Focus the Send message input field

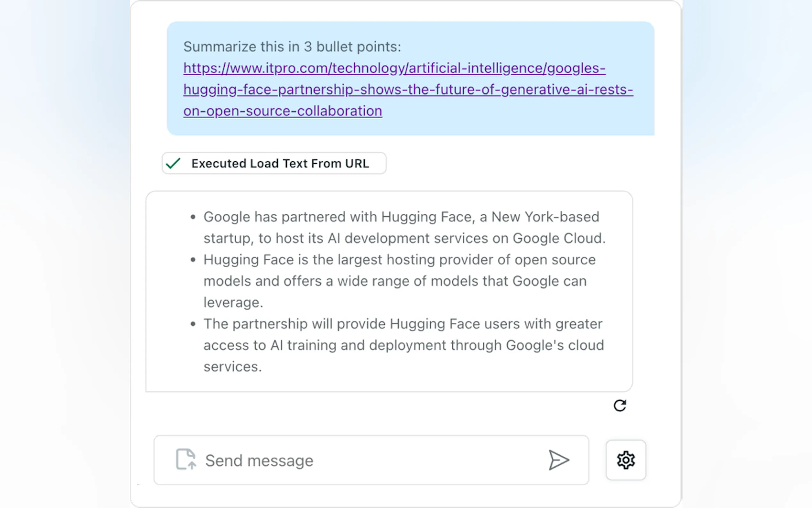coord(369,460)
